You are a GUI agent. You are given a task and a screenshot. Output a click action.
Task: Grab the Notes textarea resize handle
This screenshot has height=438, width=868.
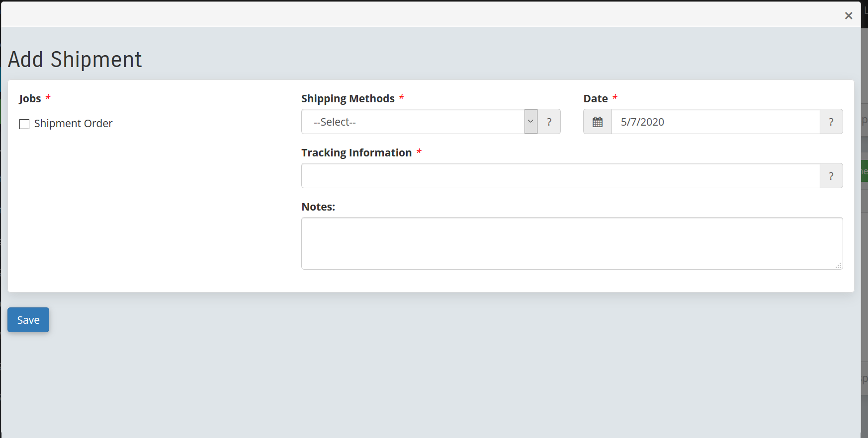tap(838, 266)
